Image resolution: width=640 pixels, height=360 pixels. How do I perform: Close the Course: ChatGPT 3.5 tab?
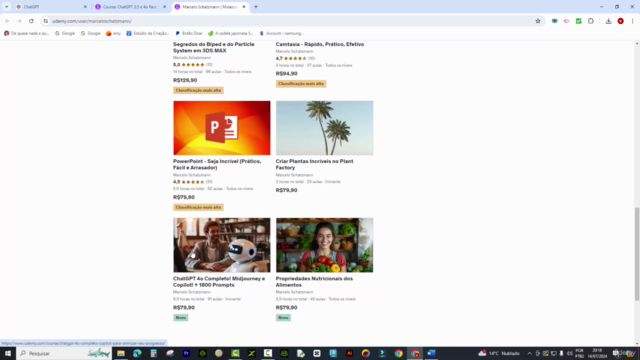click(164, 7)
